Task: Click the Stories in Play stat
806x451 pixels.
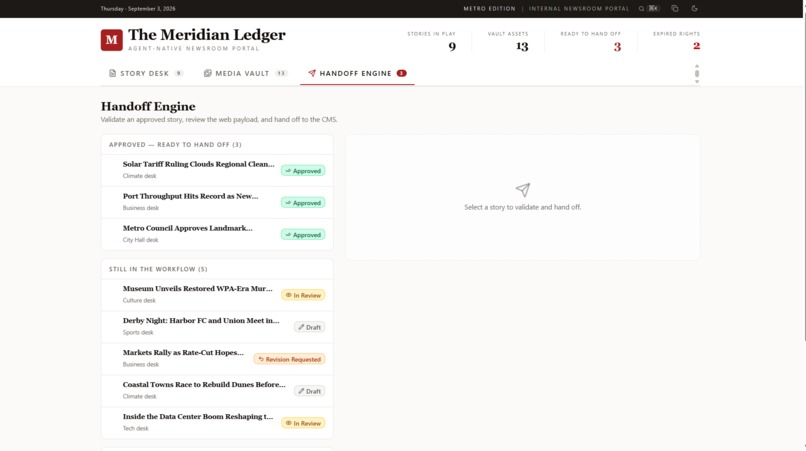Action: (x=431, y=41)
